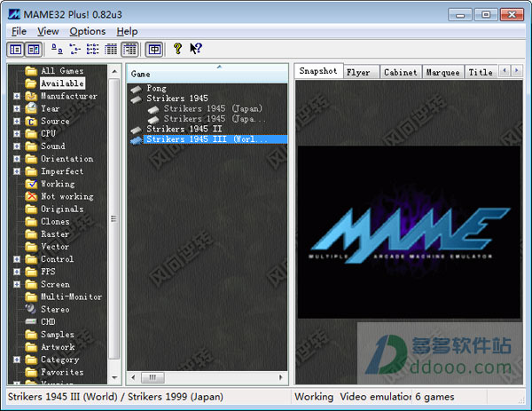Image resolution: width=532 pixels, height=411 pixels.
Task: Select the CHD drive icon
Action: click(x=31, y=321)
